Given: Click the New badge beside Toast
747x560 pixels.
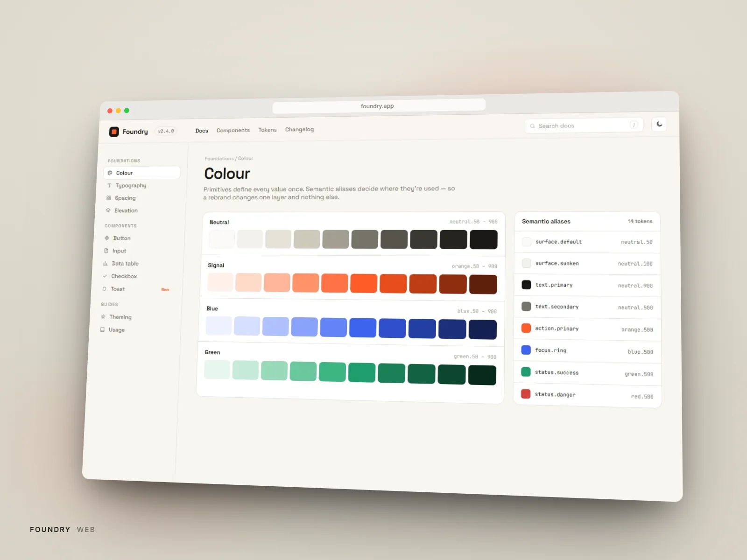Looking at the screenshot, I should [165, 289].
